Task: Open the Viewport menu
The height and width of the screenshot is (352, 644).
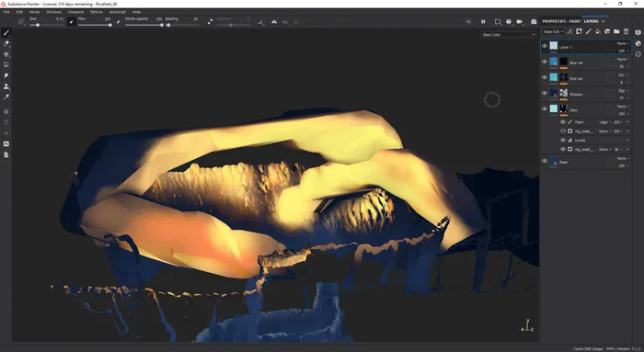Action: pyautogui.click(x=75, y=12)
